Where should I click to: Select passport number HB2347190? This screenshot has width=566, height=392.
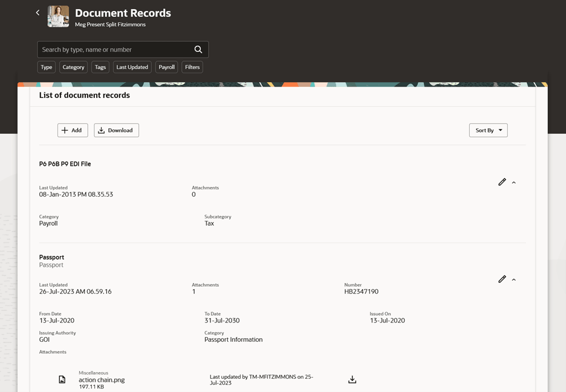362,292
